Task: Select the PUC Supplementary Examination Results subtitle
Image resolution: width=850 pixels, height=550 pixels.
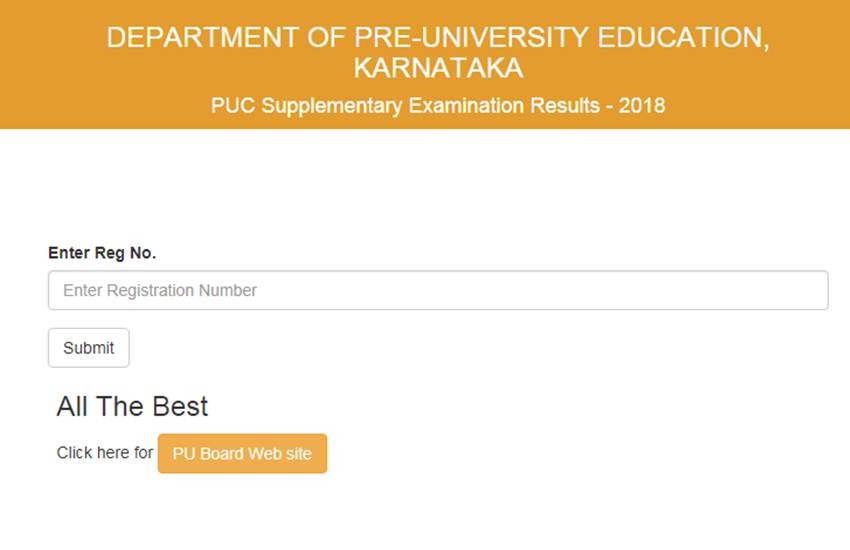Action: tap(438, 105)
